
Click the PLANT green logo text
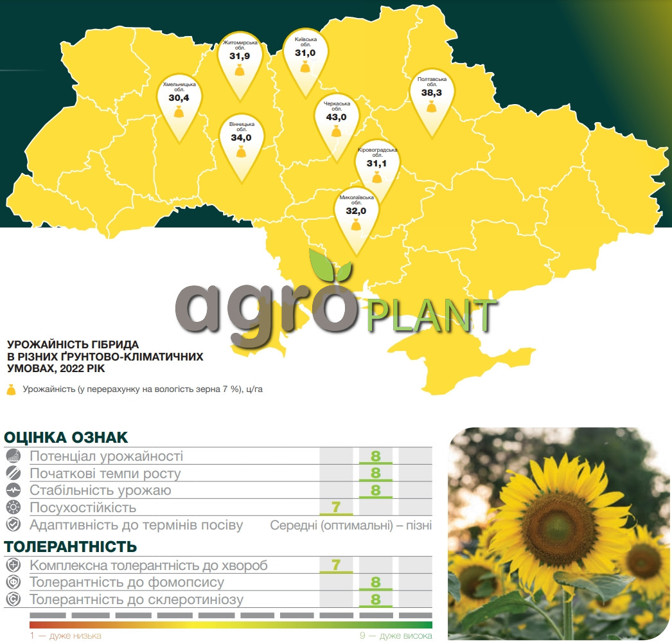[431, 316]
